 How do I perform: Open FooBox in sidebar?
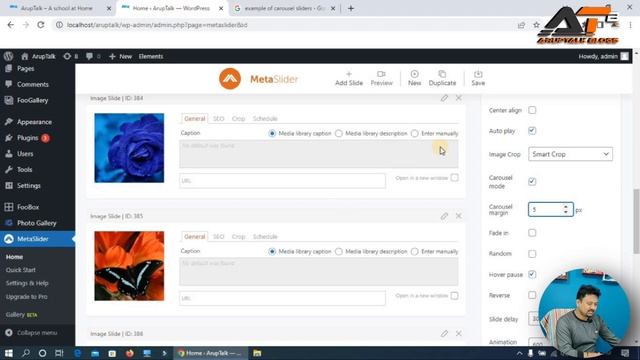[28, 207]
